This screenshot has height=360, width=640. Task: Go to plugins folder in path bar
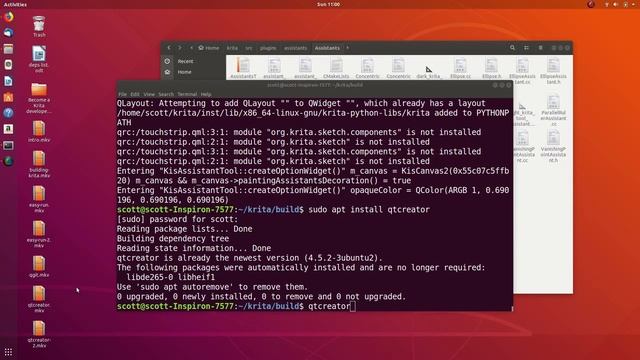[268, 48]
